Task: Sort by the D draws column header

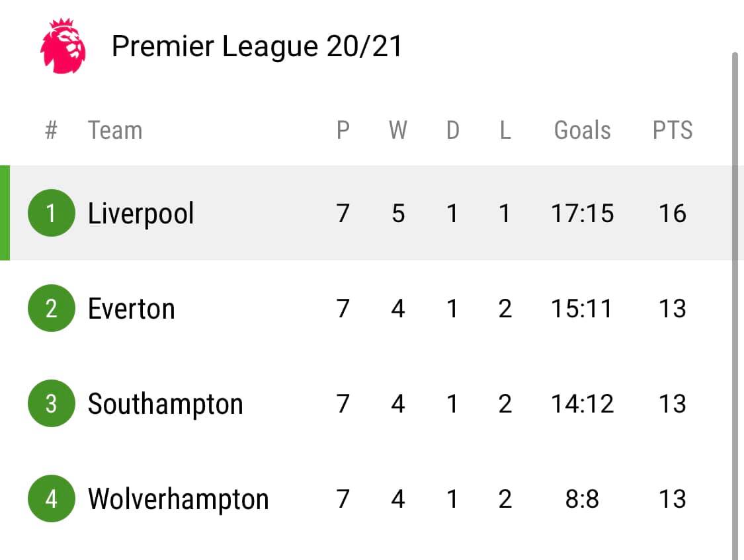Action: pyautogui.click(x=452, y=130)
